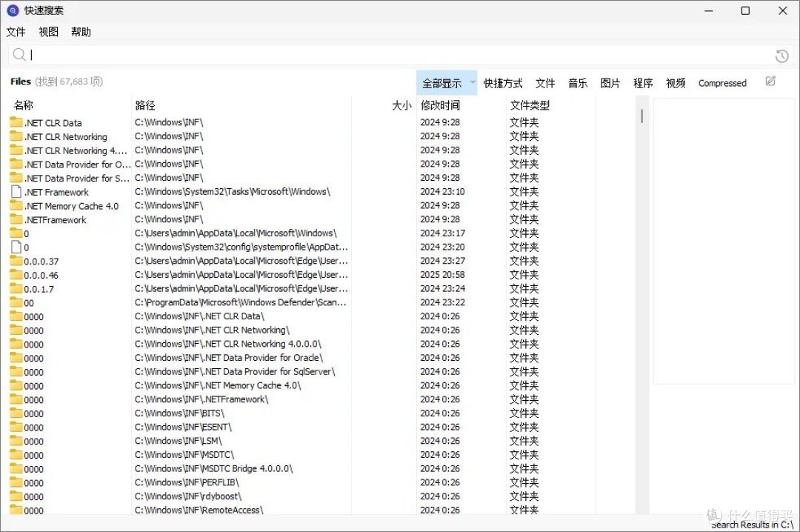The height and width of the screenshot is (532, 800).
Task: Filter results by 图片
Action: [610, 83]
